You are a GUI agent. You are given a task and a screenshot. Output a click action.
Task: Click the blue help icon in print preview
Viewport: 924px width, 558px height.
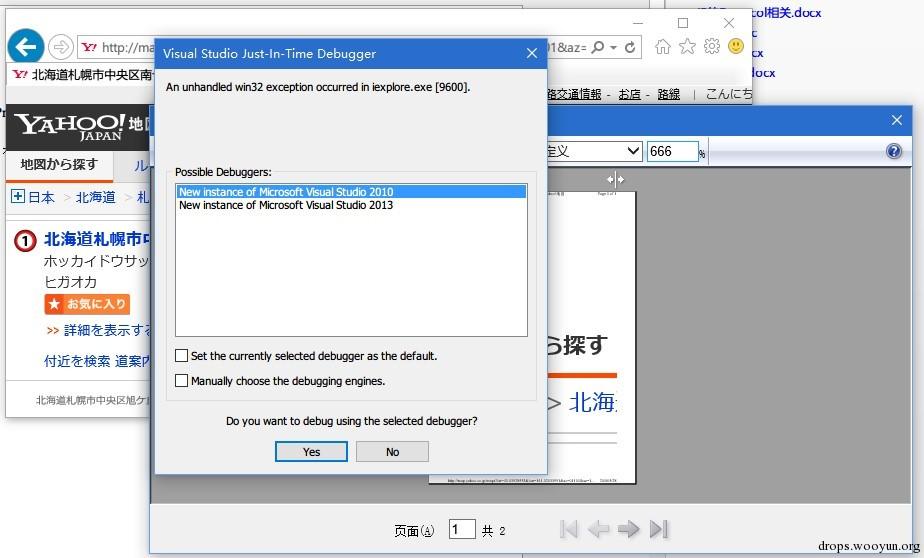893,152
